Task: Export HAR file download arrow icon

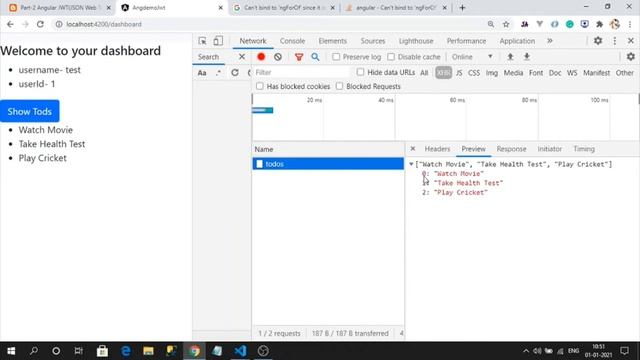Action: (x=527, y=57)
